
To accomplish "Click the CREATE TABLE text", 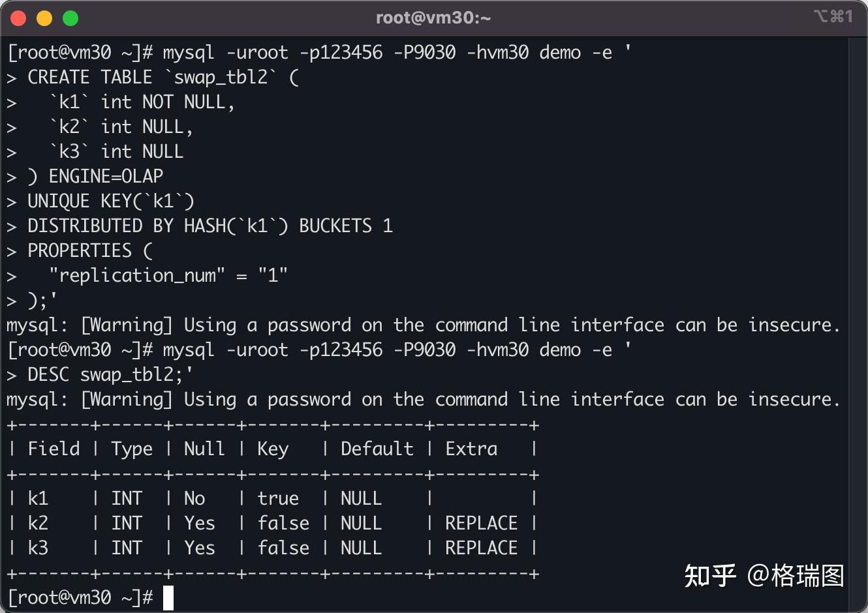I will [x=90, y=78].
